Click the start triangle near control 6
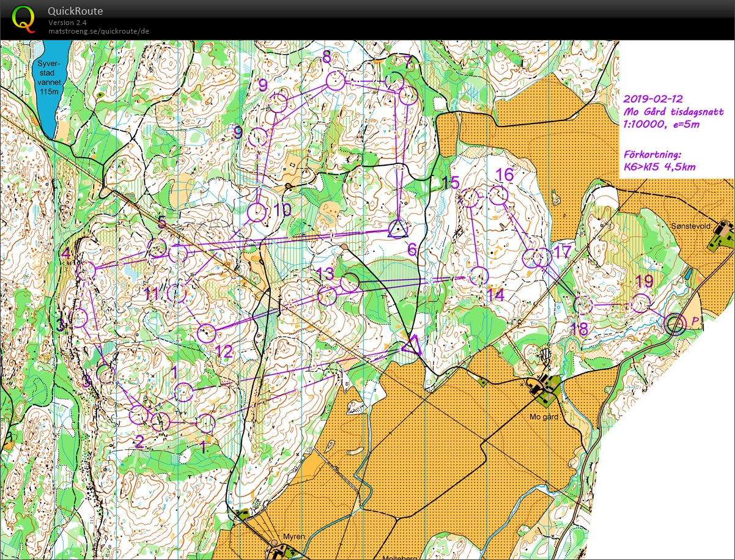Viewport: 735px width, 560px height. pyautogui.click(x=397, y=229)
